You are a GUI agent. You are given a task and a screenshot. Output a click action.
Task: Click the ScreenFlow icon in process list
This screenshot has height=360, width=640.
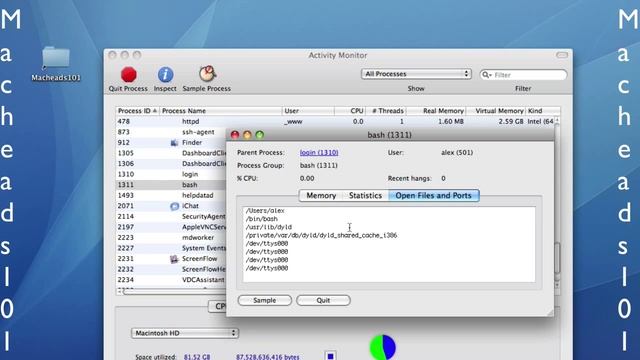174,259
